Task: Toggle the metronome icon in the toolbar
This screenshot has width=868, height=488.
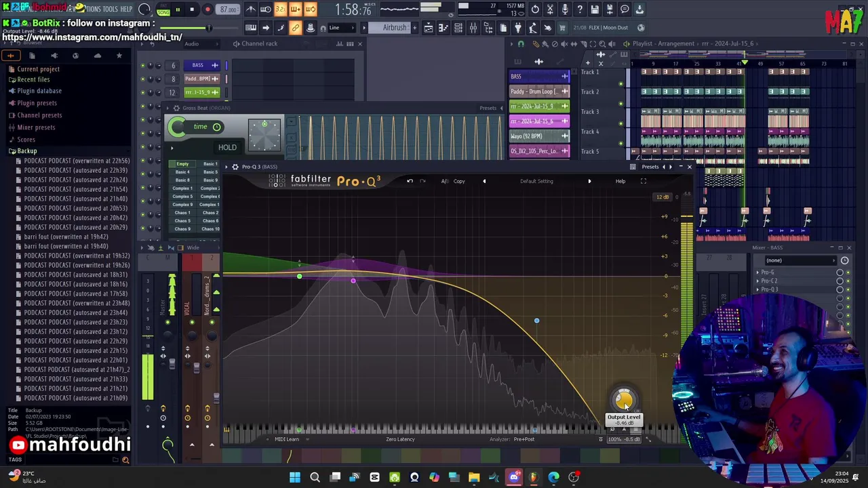Action: pyautogui.click(x=251, y=9)
